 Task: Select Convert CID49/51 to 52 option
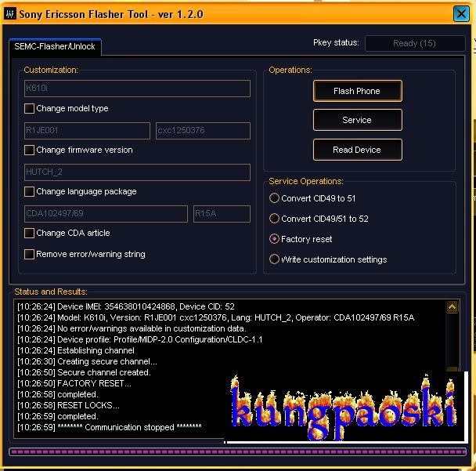point(274,219)
